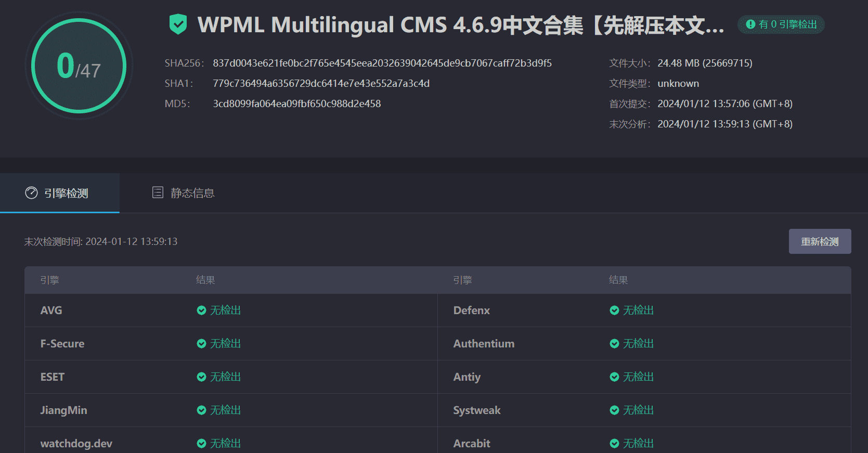
Task: Click the green check icon in JiangMin row
Action: coord(201,410)
